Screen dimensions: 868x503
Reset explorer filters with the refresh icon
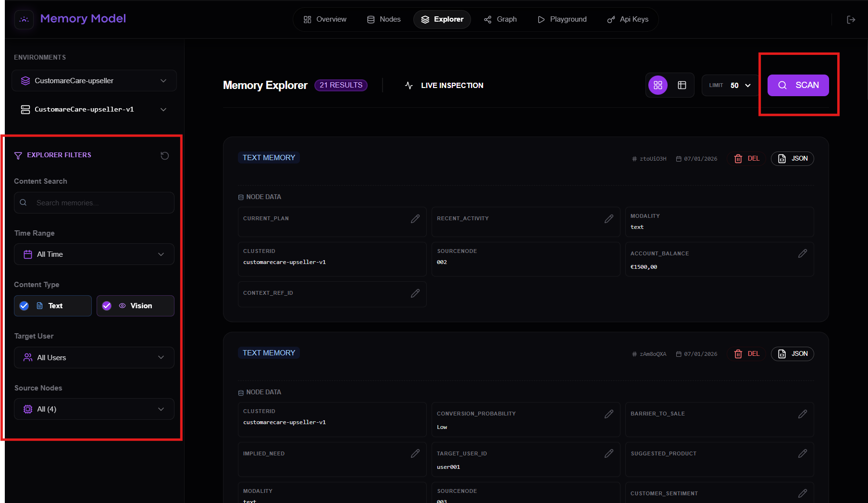click(164, 155)
